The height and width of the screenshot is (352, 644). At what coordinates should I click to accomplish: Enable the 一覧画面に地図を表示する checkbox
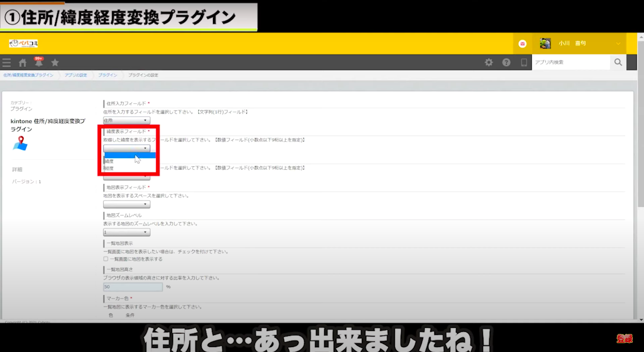pos(106,259)
